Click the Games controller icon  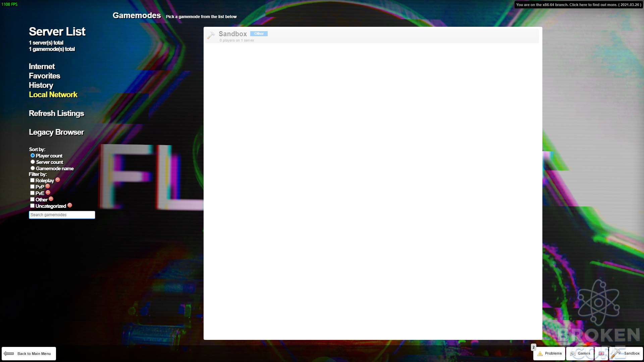[x=573, y=354]
